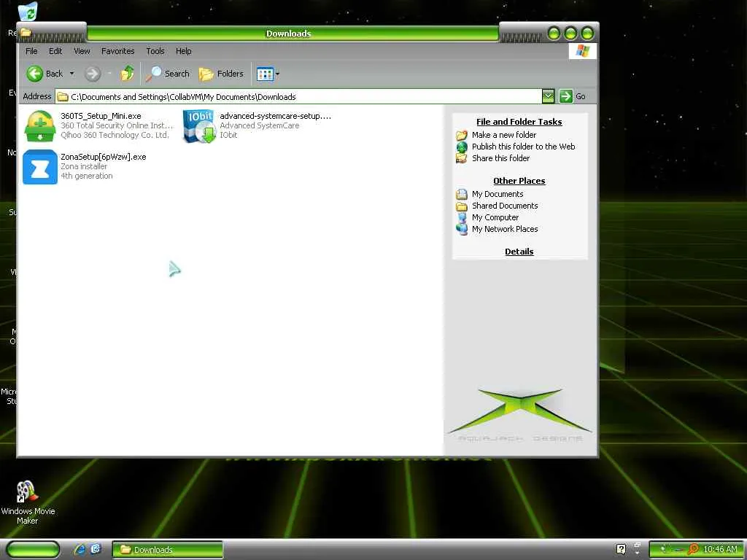This screenshot has height=560, width=747.
Task: Open My Network Places link
Action: tap(505, 229)
